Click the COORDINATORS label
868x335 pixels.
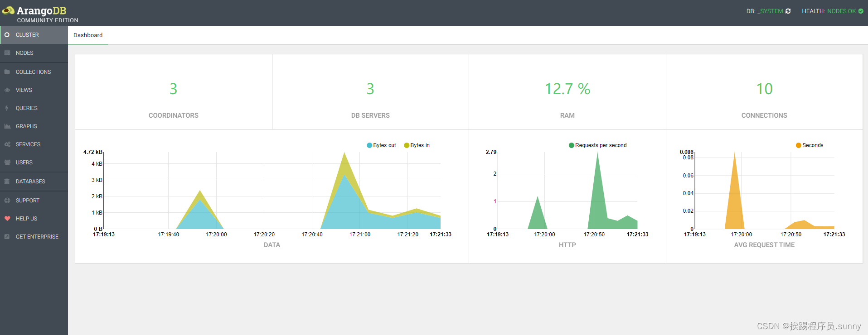pyautogui.click(x=174, y=115)
